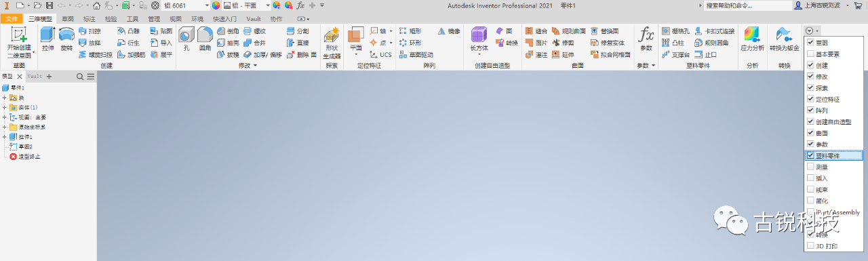This screenshot has height=261, width=868.
Task: Switch to the 草图 ribbon tab
Action: click(x=67, y=19)
